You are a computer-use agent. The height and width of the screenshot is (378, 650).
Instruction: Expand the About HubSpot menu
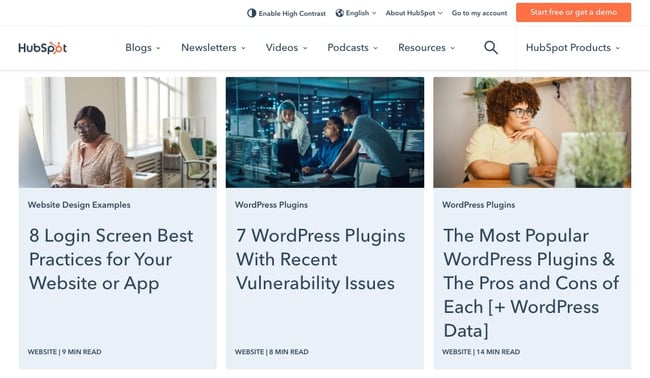(414, 13)
